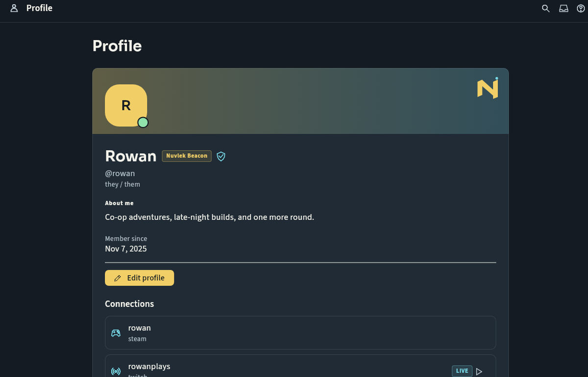588x377 pixels.
Task: Click the yellow R avatar
Action: (126, 105)
